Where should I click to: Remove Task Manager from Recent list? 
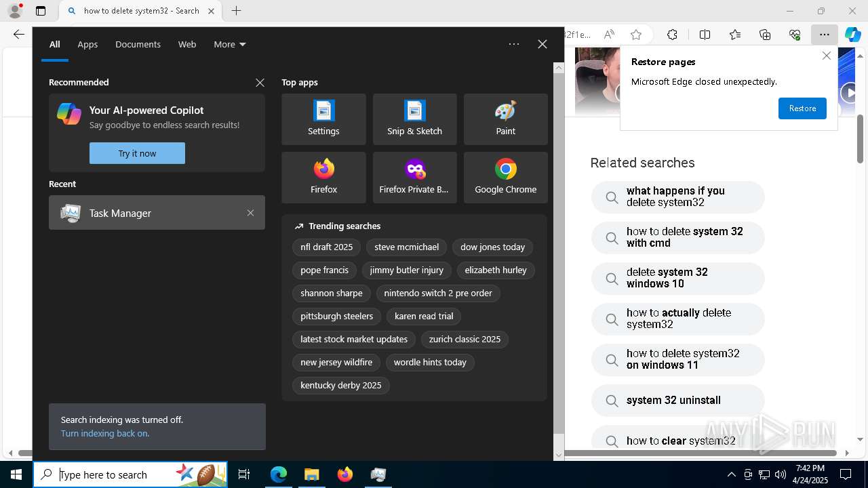pos(250,213)
